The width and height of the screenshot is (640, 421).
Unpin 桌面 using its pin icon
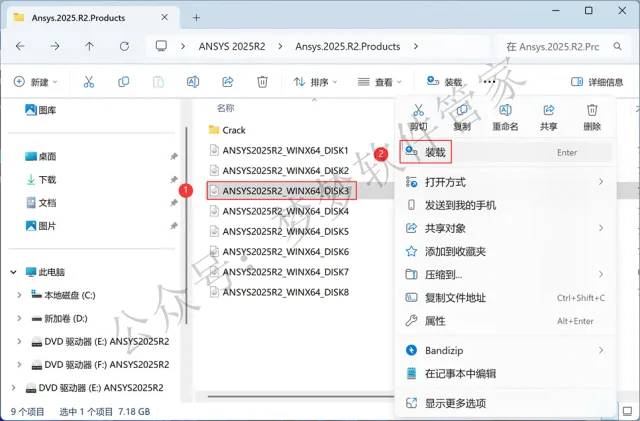click(x=174, y=156)
